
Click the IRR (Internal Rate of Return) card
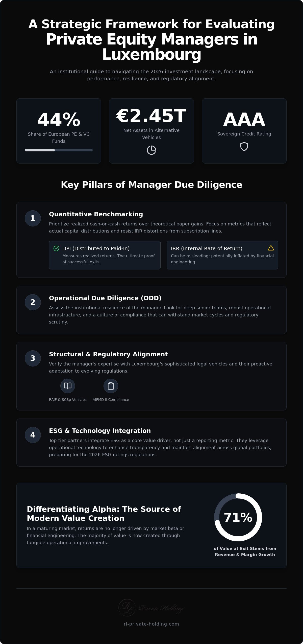[222, 255]
